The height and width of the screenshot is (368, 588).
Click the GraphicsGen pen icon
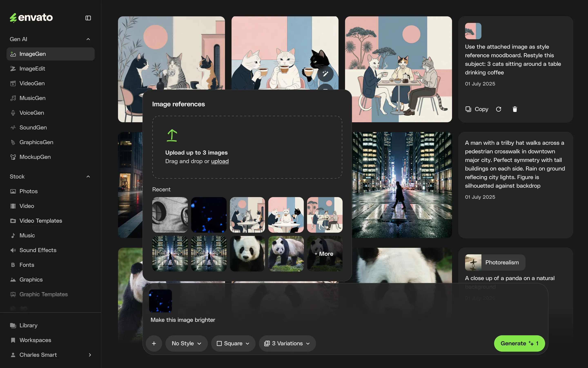[x=13, y=142]
